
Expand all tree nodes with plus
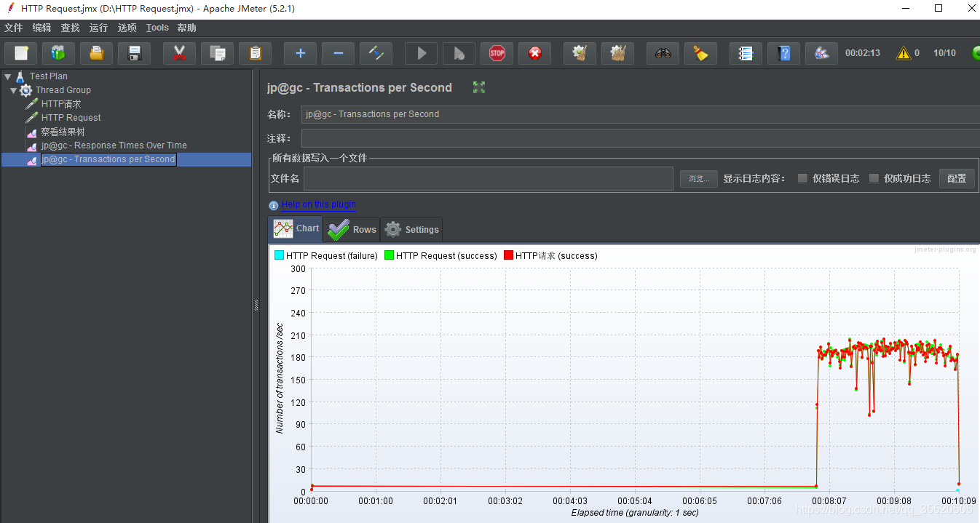point(300,53)
